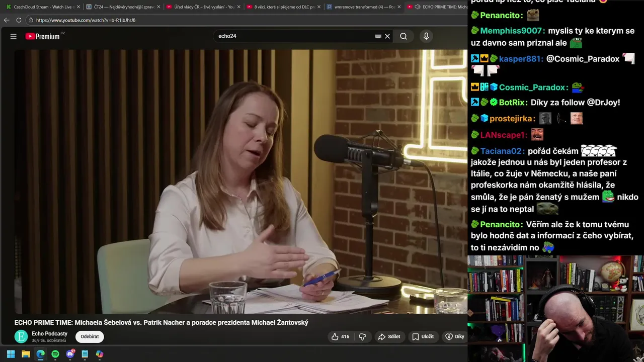The image size is (644, 362).
Task: Go back with the browser back arrow
Action: click(7, 20)
